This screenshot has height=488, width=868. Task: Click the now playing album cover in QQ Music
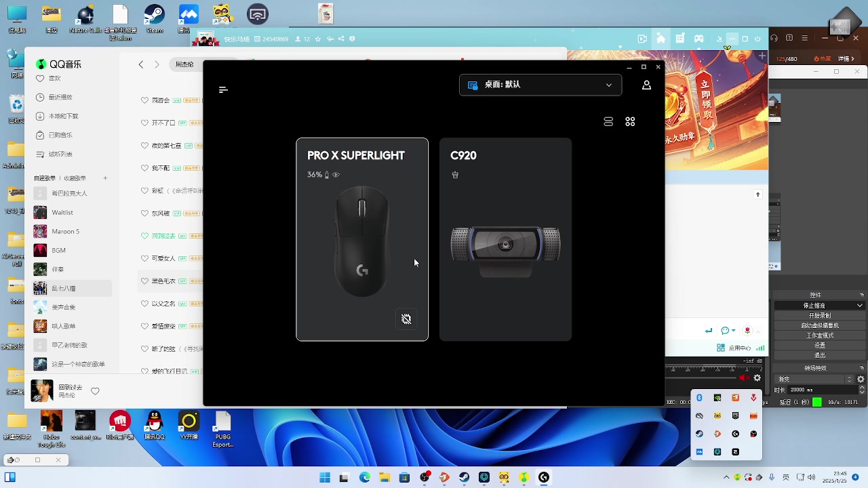pos(41,391)
